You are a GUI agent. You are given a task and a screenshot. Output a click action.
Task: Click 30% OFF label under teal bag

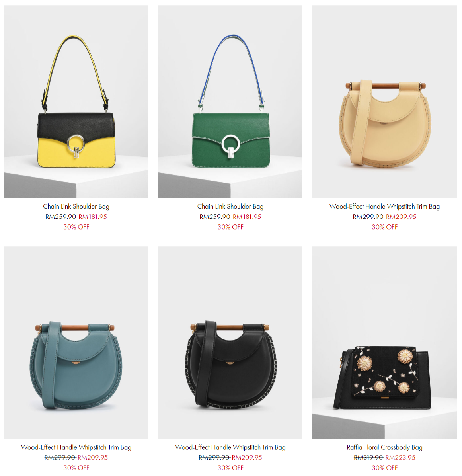coord(76,468)
